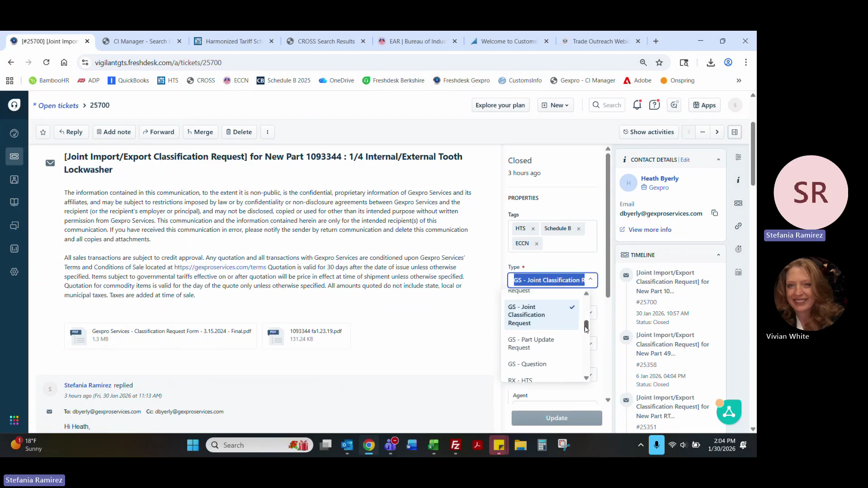
Task: Remove the HTS tag
Action: [x=533, y=229]
